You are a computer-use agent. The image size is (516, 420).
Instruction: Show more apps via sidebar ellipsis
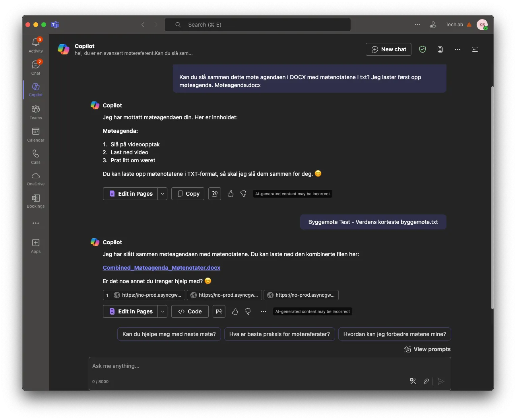click(x=36, y=223)
